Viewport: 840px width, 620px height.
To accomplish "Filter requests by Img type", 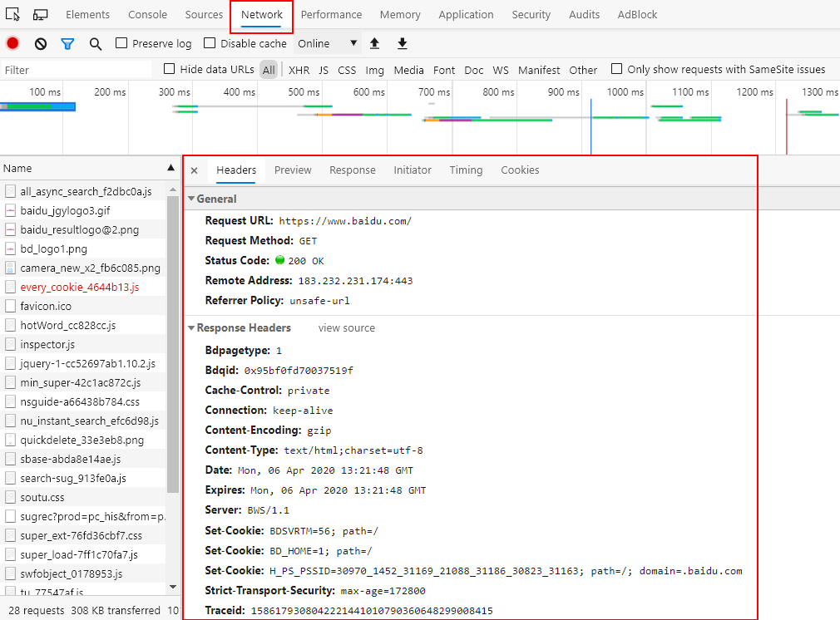I will [374, 70].
